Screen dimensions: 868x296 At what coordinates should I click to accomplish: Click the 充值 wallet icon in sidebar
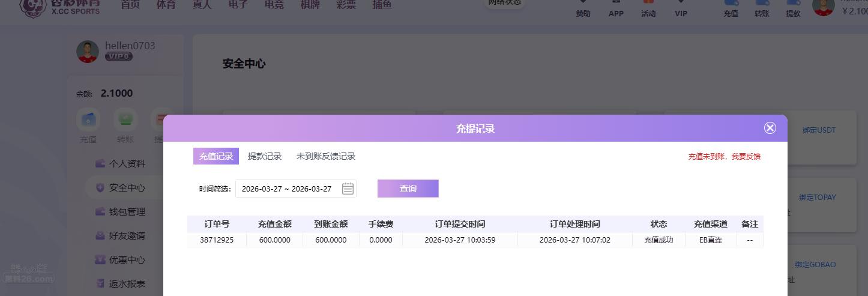tap(88, 119)
